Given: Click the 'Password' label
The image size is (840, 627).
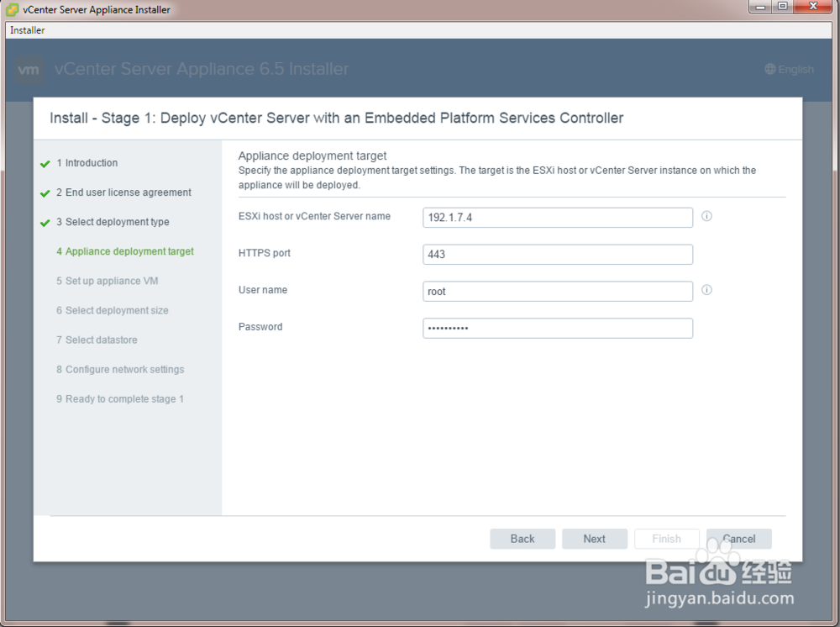Looking at the screenshot, I should pyautogui.click(x=260, y=327).
